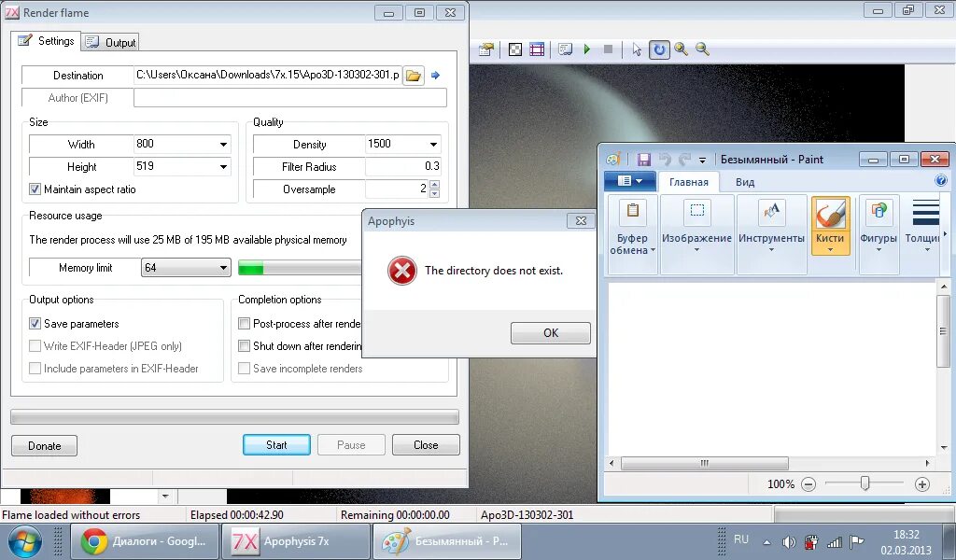Viewport: 956px width, 560px height.
Task: Close the Apophyis error dialog with X
Action: 581,220
